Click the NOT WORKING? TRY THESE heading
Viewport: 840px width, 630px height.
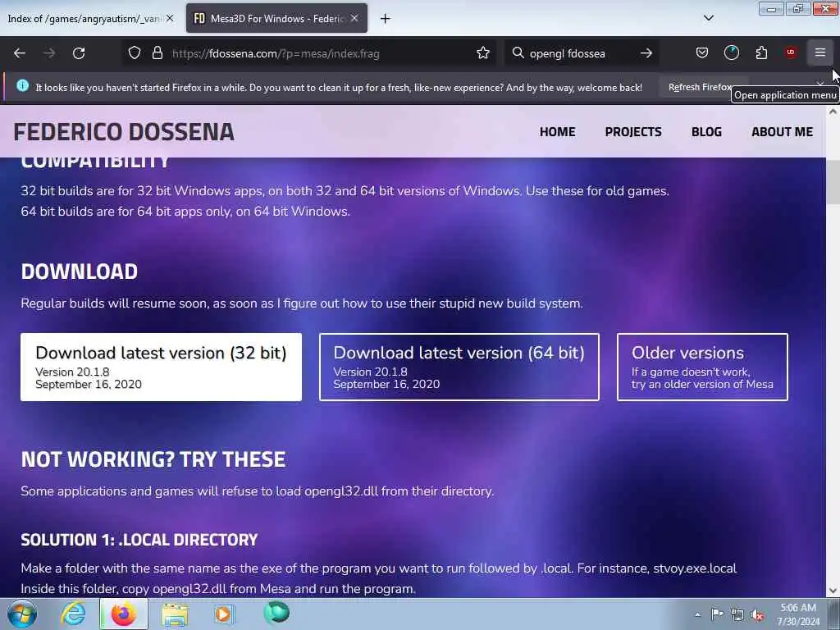(x=153, y=459)
